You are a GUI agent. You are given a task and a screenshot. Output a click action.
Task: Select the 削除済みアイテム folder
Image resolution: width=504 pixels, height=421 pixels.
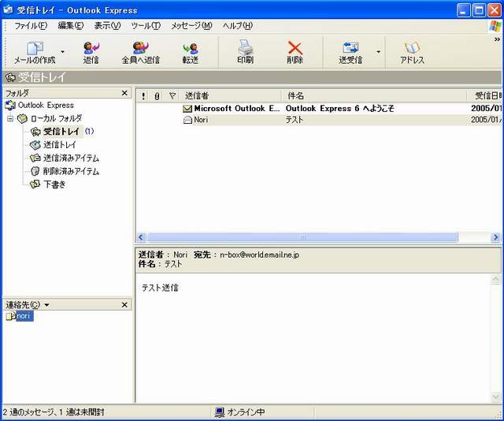[71, 171]
